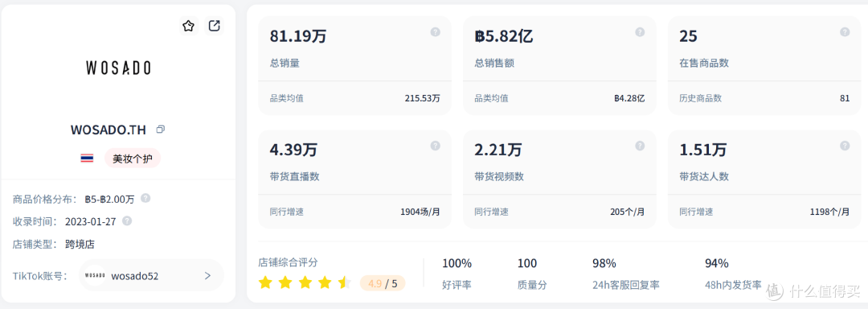The height and width of the screenshot is (309, 868).
Task: Click the 总销量 label
Action: 285,63
